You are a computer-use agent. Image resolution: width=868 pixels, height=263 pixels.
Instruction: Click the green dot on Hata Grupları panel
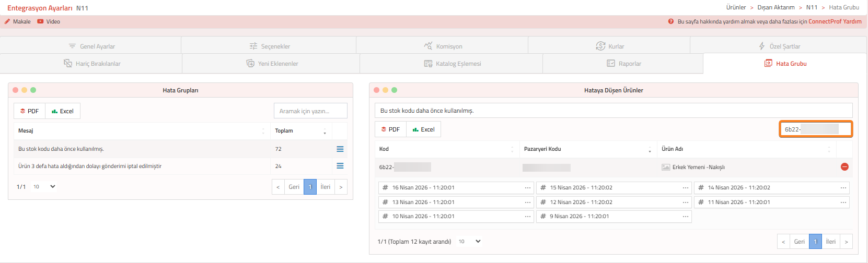point(33,90)
